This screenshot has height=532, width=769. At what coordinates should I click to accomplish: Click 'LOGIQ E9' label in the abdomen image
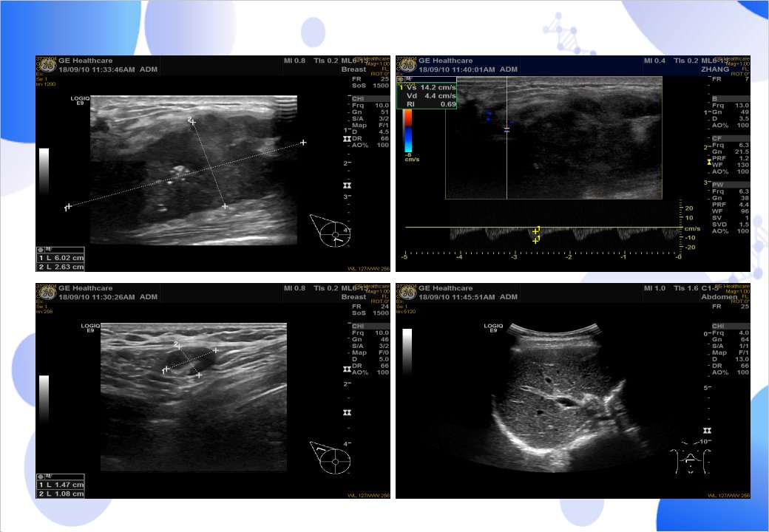(493, 328)
